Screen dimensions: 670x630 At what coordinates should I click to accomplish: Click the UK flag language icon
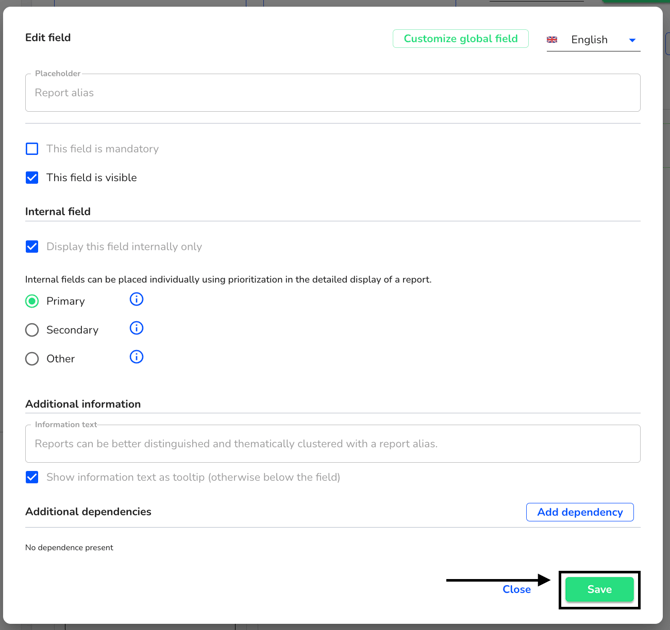click(x=552, y=40)
